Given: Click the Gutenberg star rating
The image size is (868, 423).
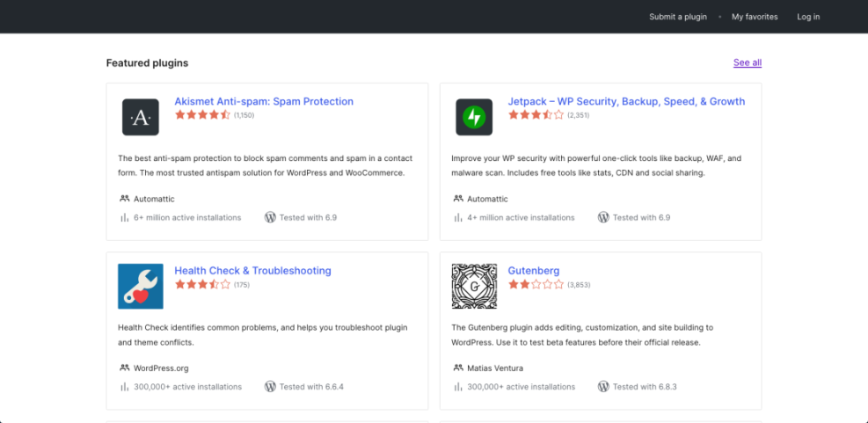Looking at the screenshot, I should (536, 285).
